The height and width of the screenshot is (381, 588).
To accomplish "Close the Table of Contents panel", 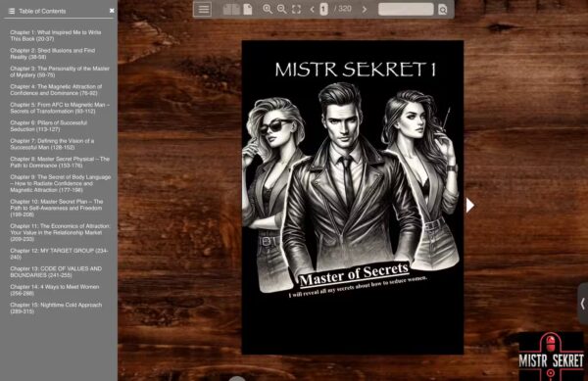I will coord(112,11).
